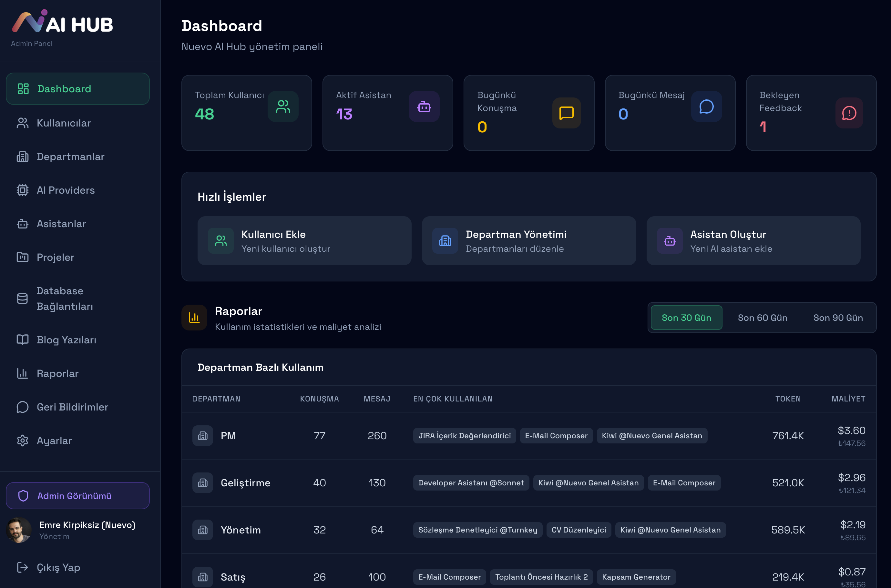Open the Kullanıcılar menu item
Image resolution: width=891 pixels, height=588 pixels.
[x=63, y=123]
